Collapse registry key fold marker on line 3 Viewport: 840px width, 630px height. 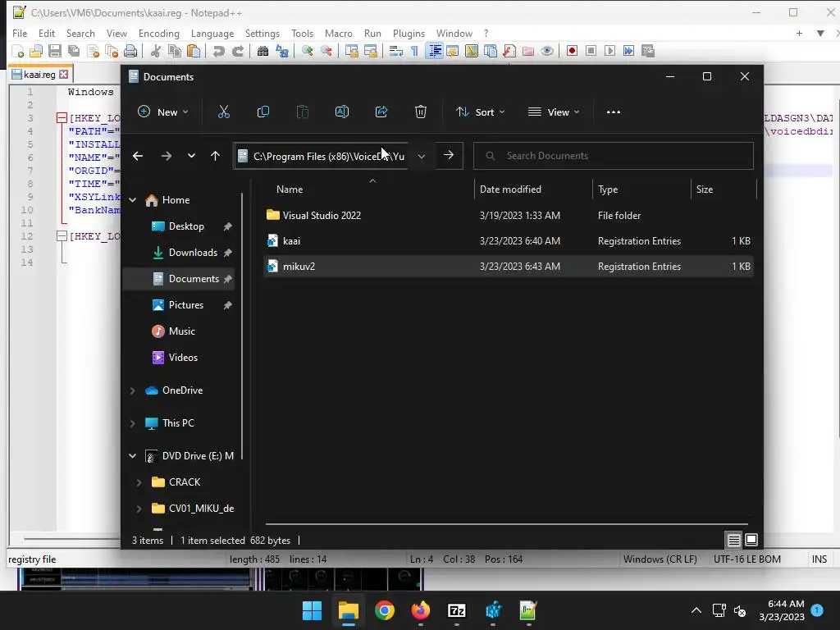pos(62,118)
